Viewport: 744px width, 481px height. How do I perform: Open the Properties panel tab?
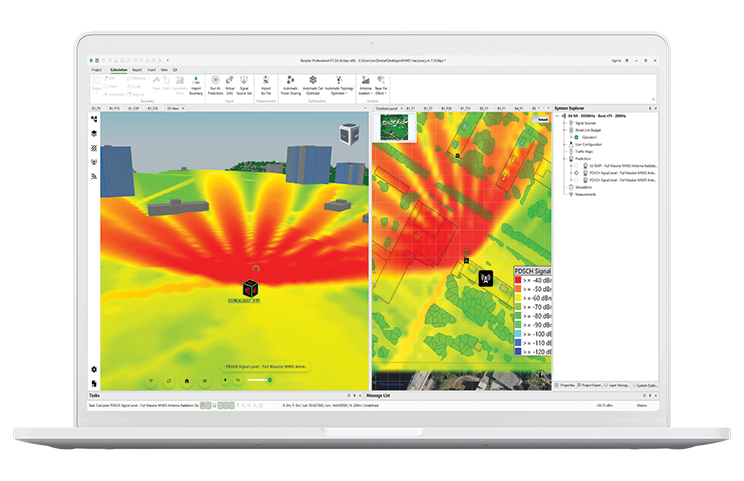[566, 385]
